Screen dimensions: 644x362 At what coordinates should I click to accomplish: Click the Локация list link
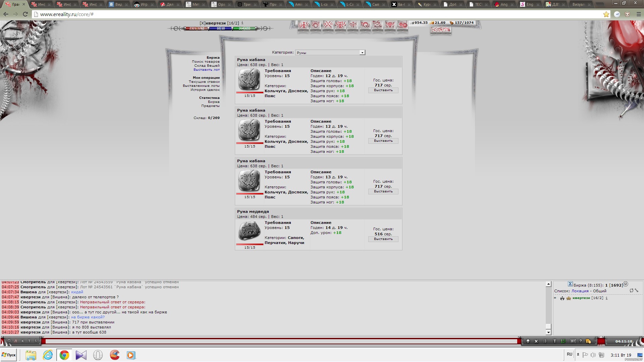tap(580, 291)
